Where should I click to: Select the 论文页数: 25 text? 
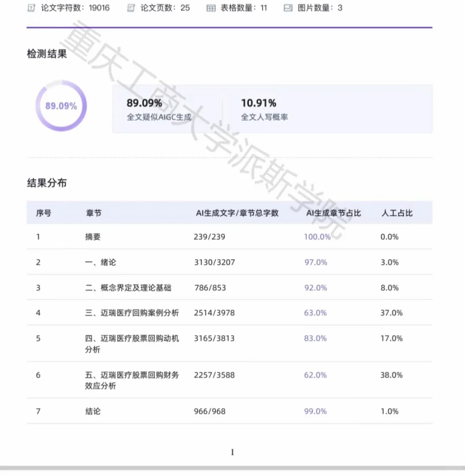coord(165,8)
